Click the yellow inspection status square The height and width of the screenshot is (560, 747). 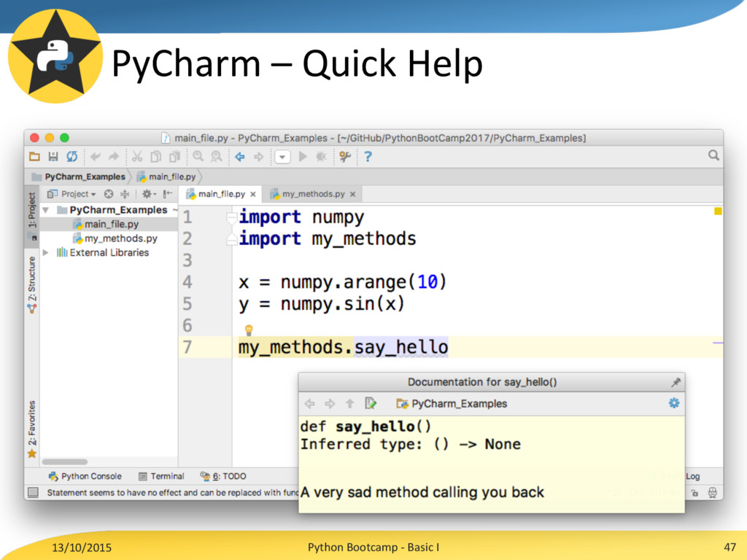tap(718, 211)
